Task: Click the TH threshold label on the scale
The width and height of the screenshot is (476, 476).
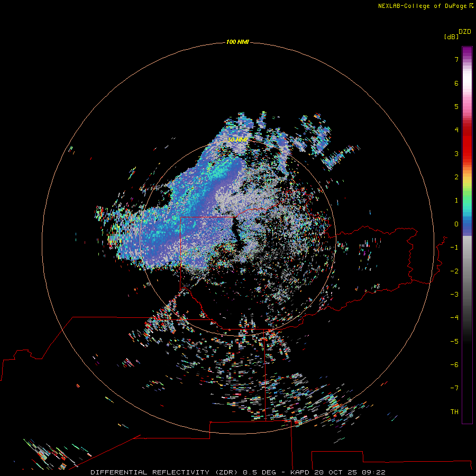Action: (x=454, y=411)
